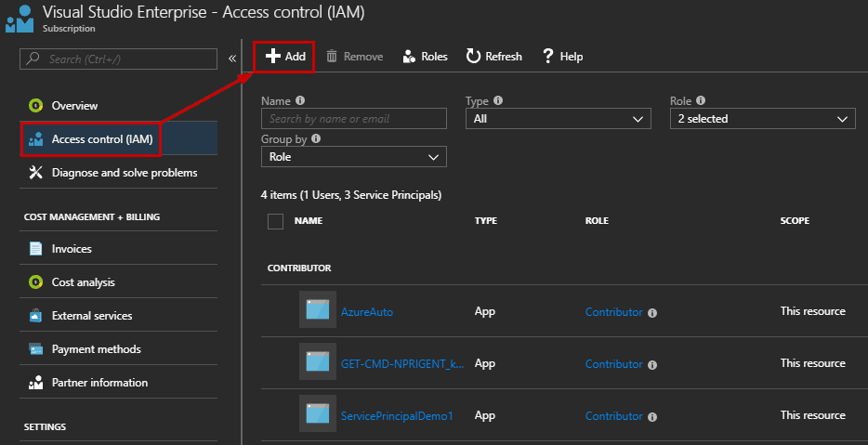Click info icon beside Name label

pos(300,100)
